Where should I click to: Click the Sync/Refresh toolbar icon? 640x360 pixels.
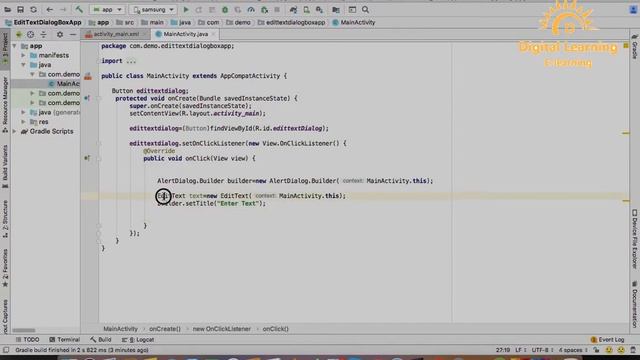33,9
